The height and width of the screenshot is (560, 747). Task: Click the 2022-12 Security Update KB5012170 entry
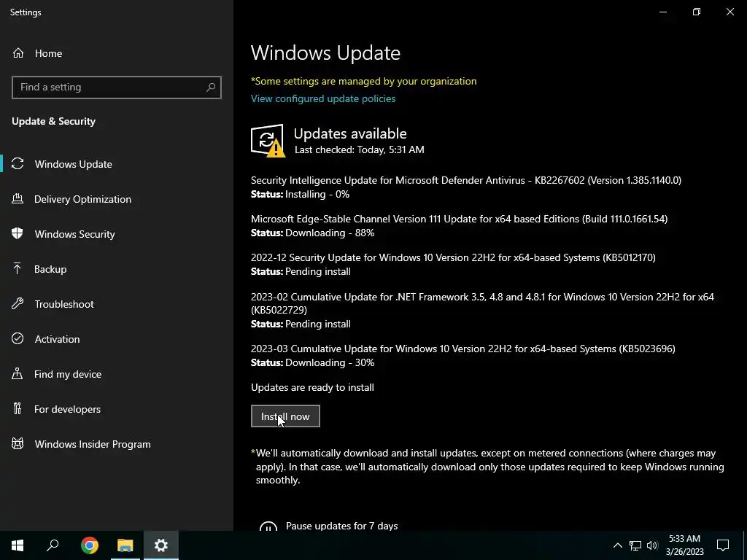[x=453, y=257]
